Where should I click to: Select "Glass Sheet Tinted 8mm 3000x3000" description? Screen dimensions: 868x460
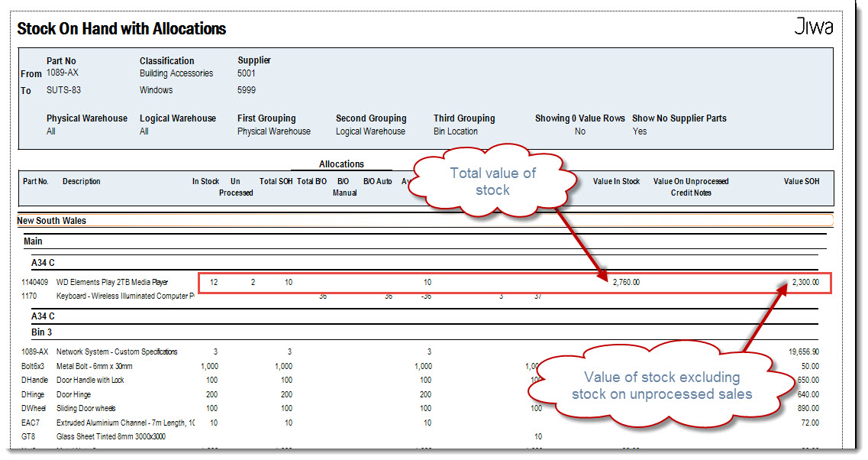(111, 437)
